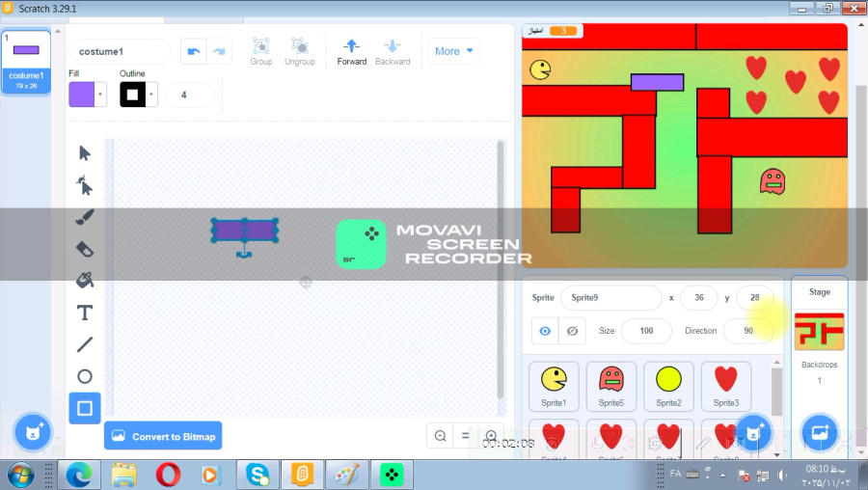Change the sprite x position field
Image resolution: width=868 pixels, height=490 pixels.
pyautogui.click(x=699, y=298)
